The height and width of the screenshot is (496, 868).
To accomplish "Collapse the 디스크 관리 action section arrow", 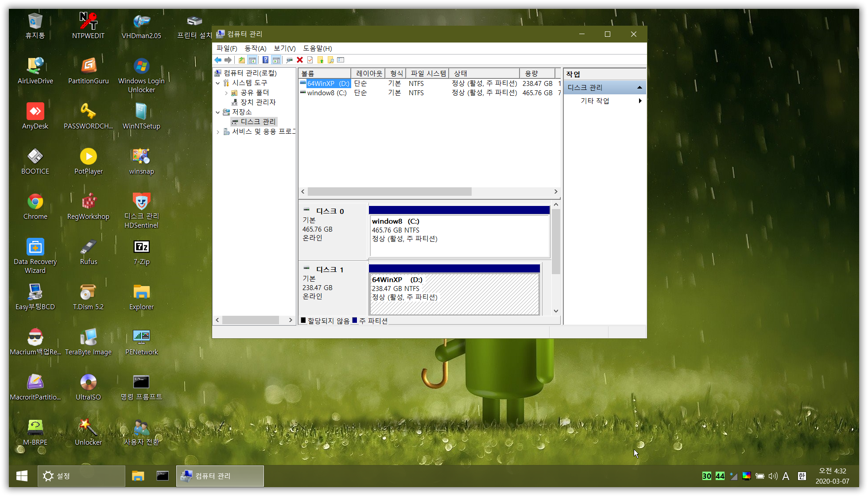I will click(x=639, y=87).
